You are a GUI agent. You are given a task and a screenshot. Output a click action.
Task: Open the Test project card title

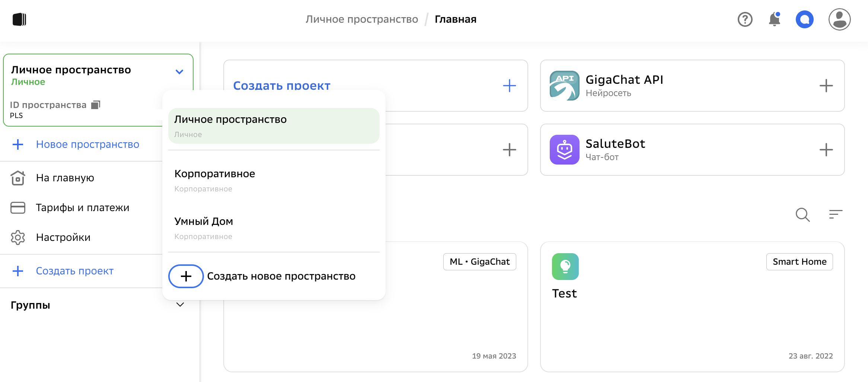[564, 293]
